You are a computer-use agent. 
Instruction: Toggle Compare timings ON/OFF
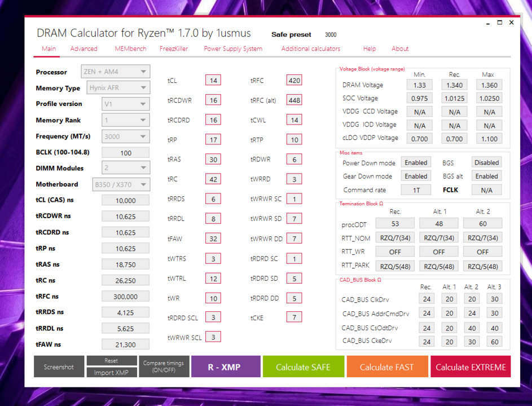click(x=164, y=367)
